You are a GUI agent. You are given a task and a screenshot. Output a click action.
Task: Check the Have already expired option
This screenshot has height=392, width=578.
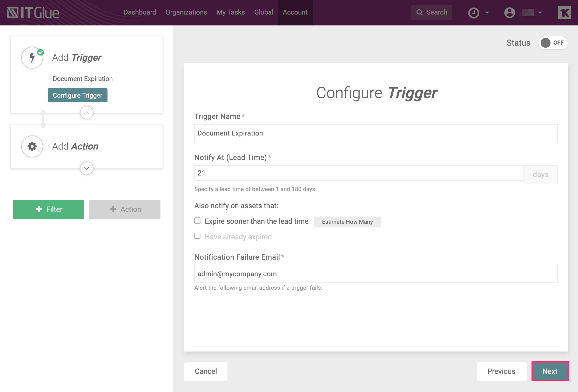point(197,236)
